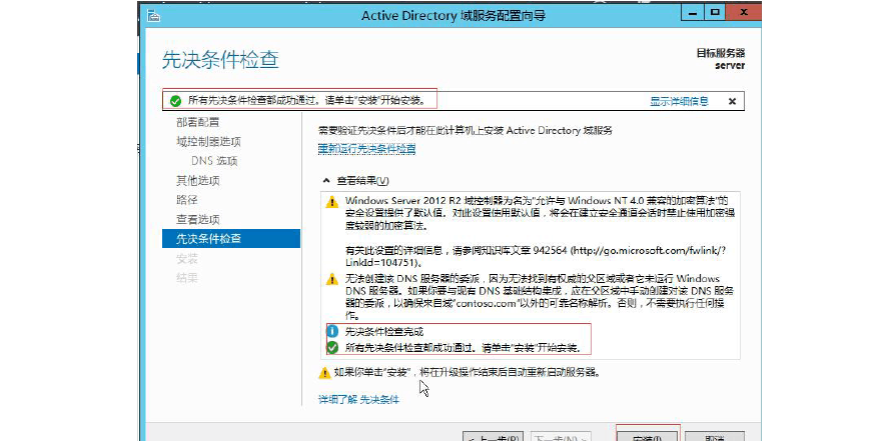This screenshot has width=893, height=441.
Task: Dismiss the notification bar with its X
Action: (732, 101)
